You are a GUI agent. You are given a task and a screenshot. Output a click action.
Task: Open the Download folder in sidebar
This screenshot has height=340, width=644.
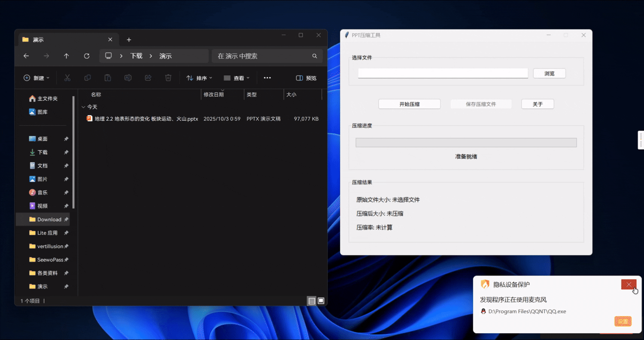coord(49,220)
